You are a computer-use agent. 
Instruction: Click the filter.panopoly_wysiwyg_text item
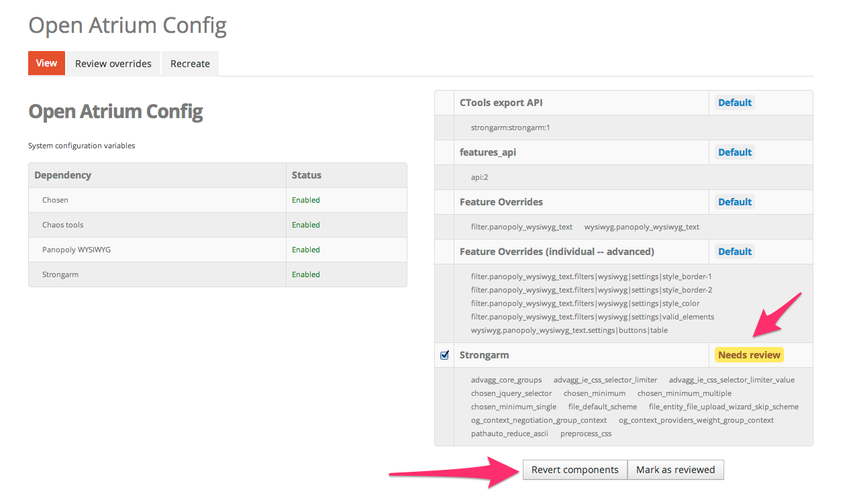click(x=521, y=227)
